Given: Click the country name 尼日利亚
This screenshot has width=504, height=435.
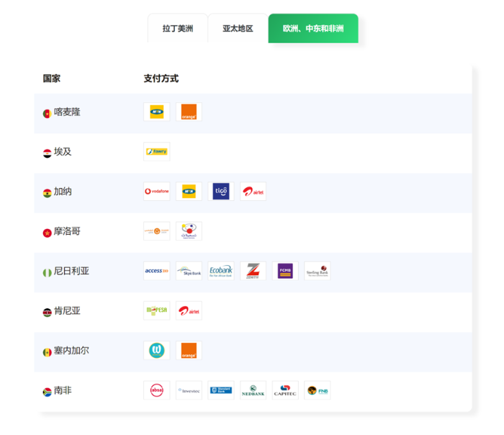Looking at the screenshot, I should [x=71, y=271].
